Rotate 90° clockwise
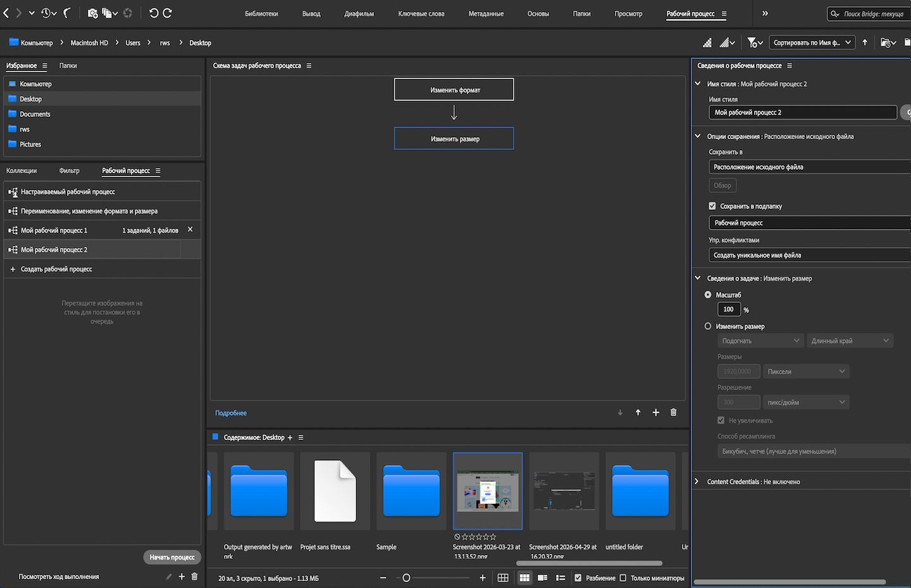Screen dimensions: 911x588 [x=168, y=13]
